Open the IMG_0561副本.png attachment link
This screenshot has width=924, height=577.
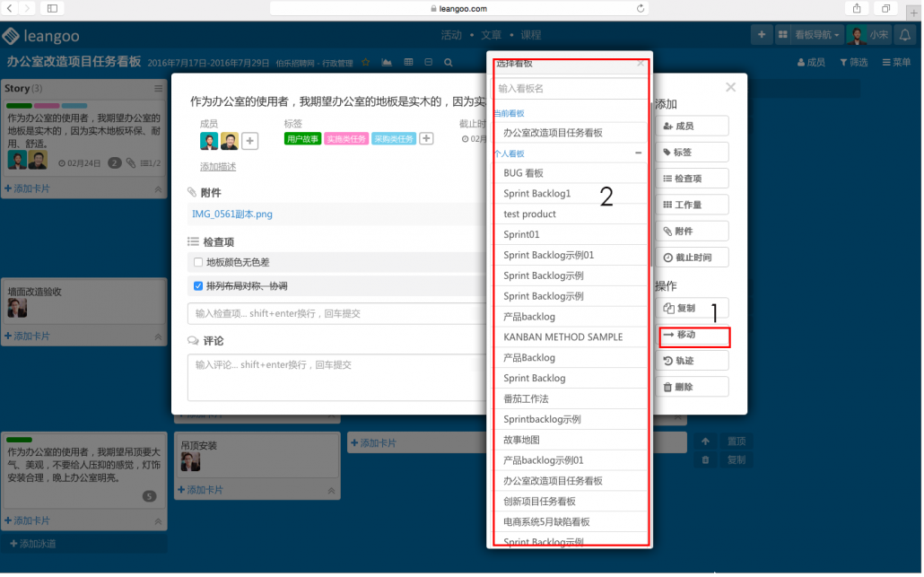pos(232,214)
